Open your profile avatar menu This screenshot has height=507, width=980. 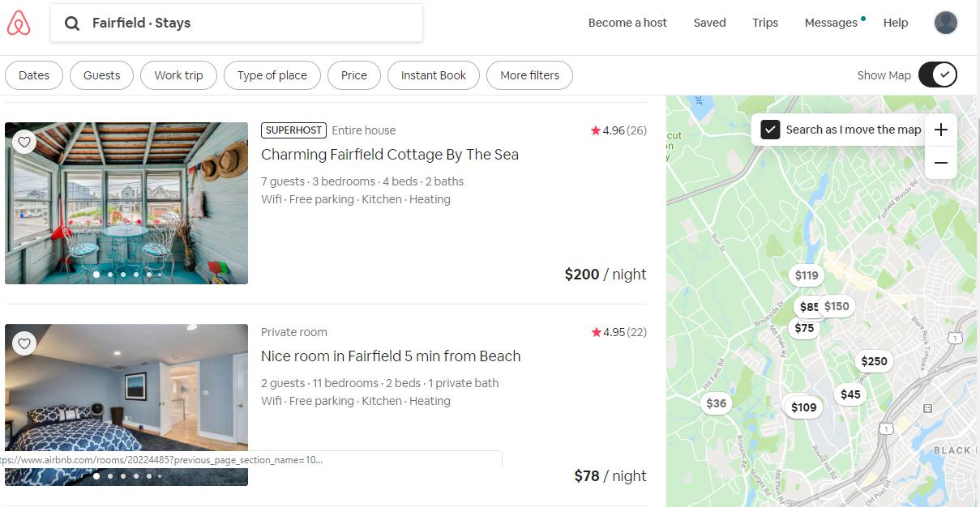[945, 23]
